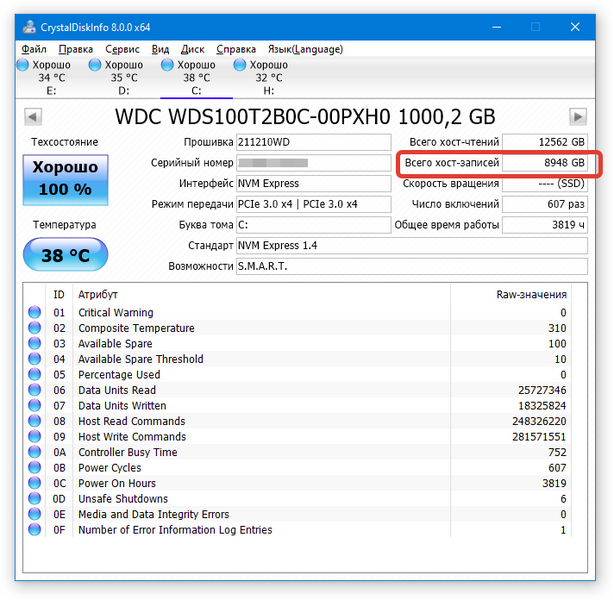The width and height of the screenshot is (613, 600).
Task: Click the Стандарт field NVM Express 1.4
Action: coord(412,246)
